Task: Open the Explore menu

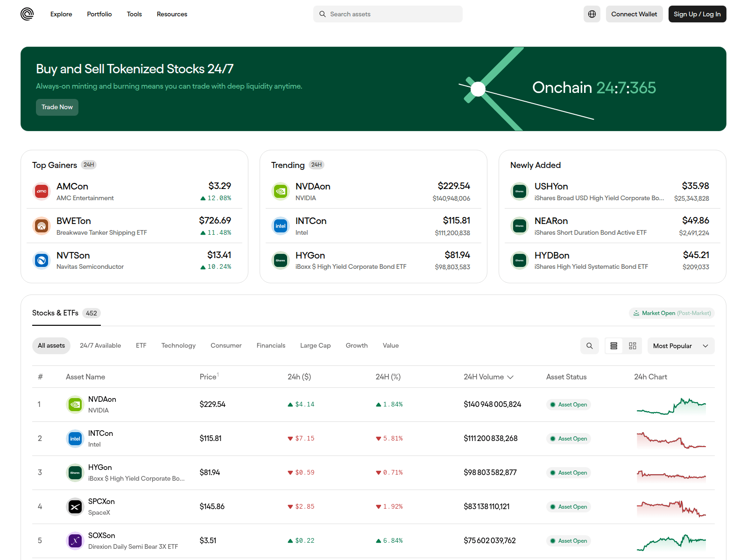Action: pos(61,14)
